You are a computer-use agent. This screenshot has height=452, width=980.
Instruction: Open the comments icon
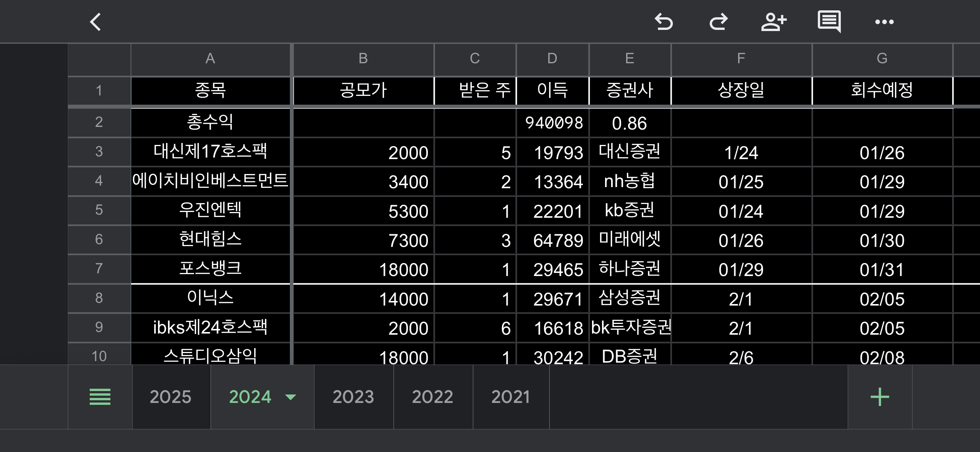pyautogui.click(x=829, y=22)
